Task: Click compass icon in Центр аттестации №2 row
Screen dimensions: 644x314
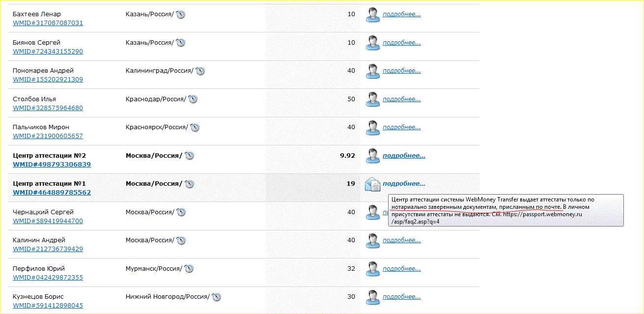Action: pos(190,156)
